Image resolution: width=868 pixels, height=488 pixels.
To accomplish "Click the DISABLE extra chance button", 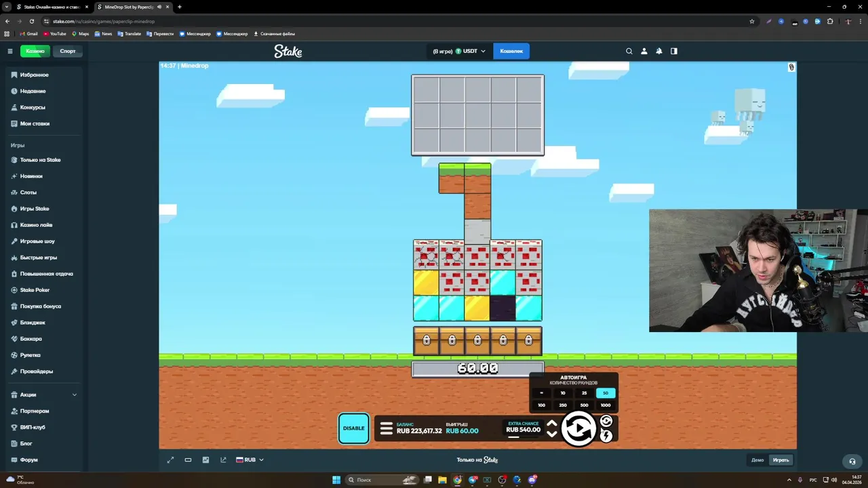I will pos(353,428).
